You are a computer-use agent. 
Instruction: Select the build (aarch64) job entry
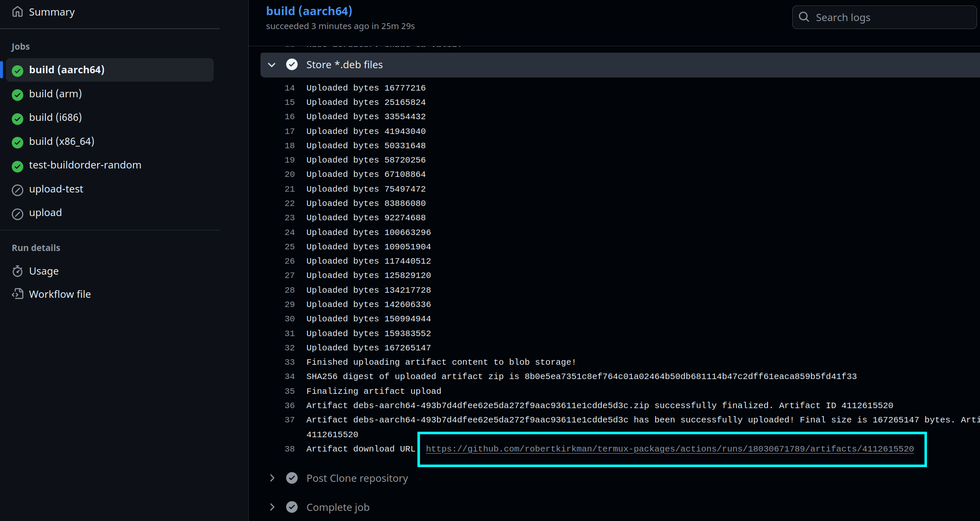point(66,70)
